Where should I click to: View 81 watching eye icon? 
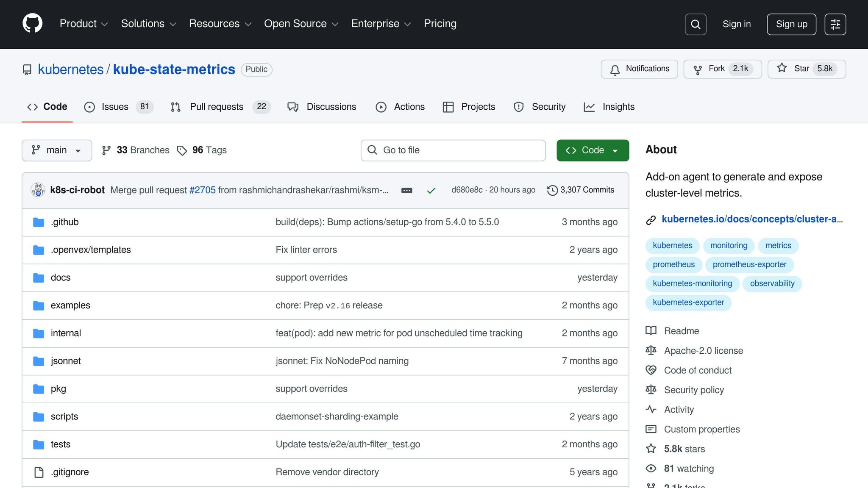(x=651, y=469)
